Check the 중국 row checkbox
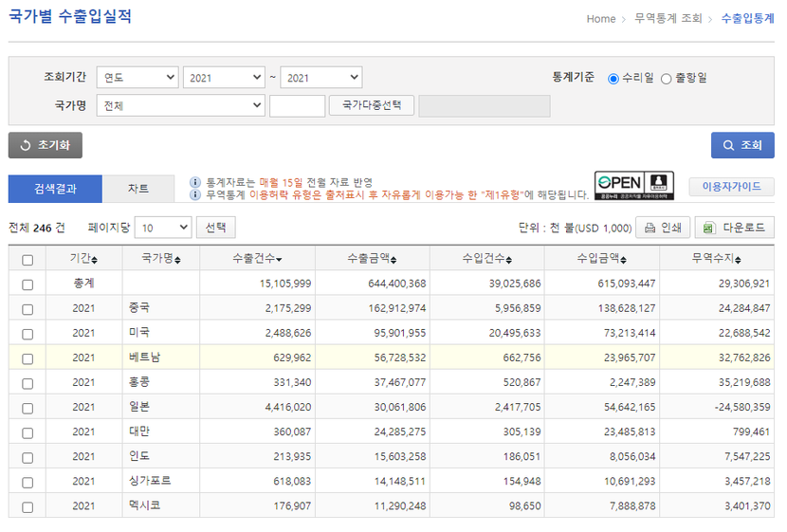Viewport: 787px width, 532px height. pos(27,309)
